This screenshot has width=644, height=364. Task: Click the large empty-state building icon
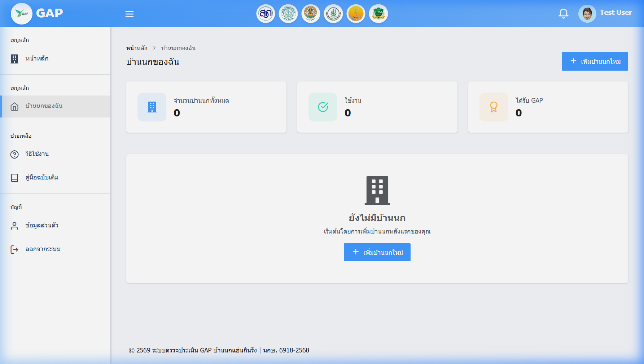tap(377, 190)
